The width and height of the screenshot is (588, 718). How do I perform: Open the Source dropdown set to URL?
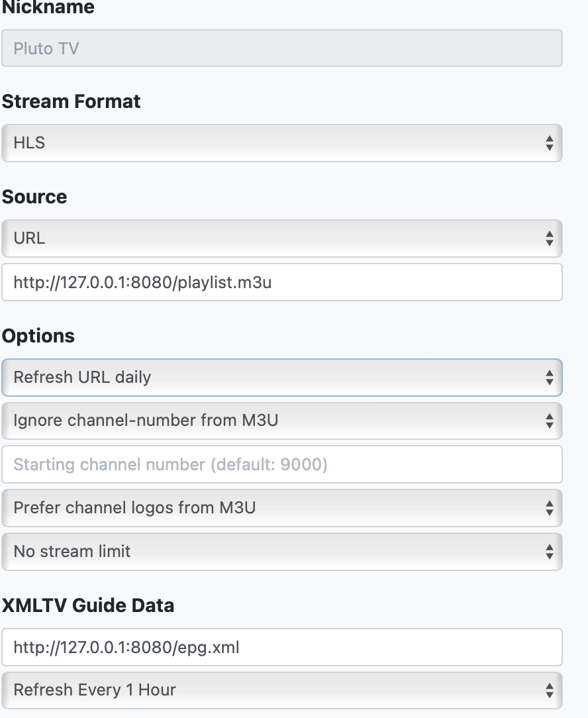pyautogui.click(x=281, y=238)
